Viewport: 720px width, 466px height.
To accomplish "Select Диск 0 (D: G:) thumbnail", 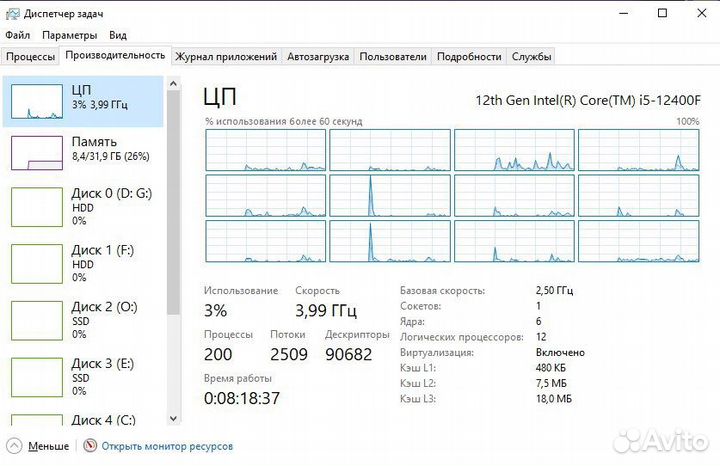I will (x=37, y=207).
